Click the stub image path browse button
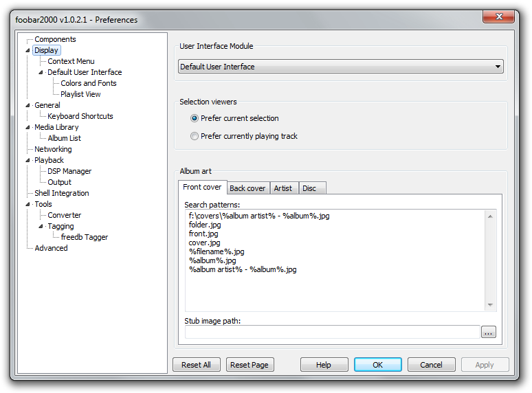The width and height of the screenshot is (532, 393). pyautogui.click(x=488, y=333)
